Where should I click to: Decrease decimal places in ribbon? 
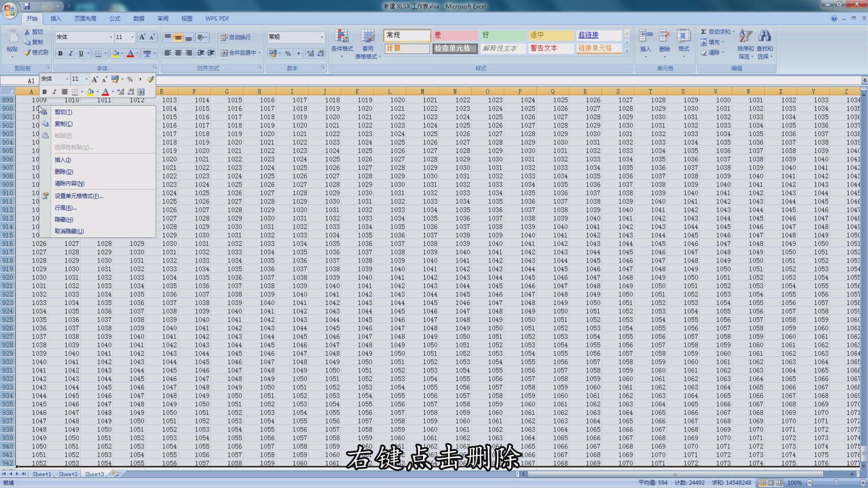pyautogui.click(x=321, y=53)
